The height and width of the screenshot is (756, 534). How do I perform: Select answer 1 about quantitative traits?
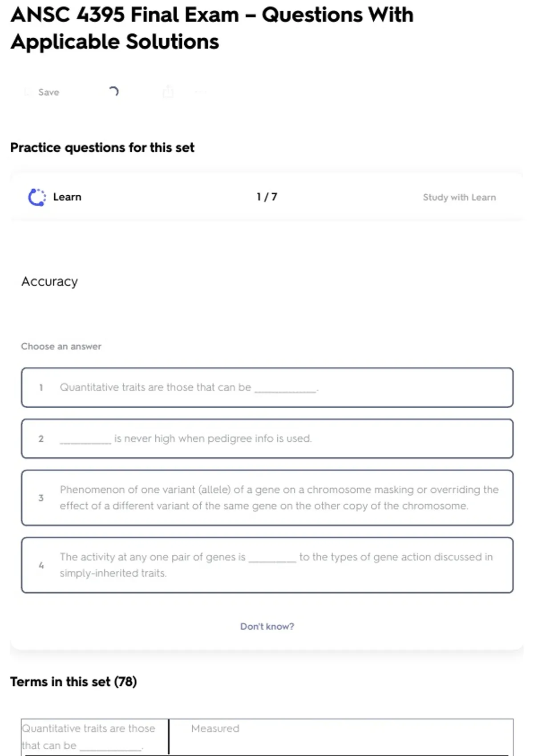[267, 387]
